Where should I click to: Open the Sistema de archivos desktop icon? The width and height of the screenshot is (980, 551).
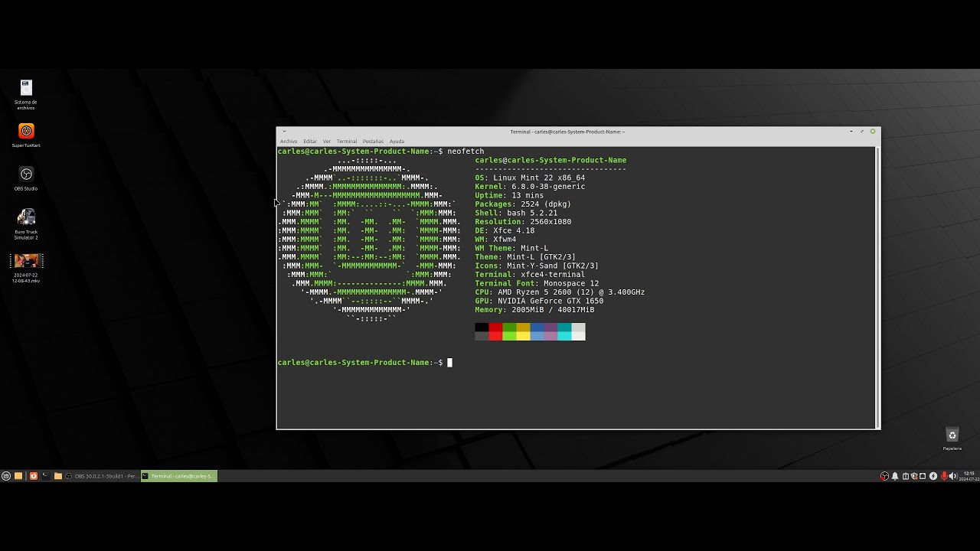tap(26, 93)
